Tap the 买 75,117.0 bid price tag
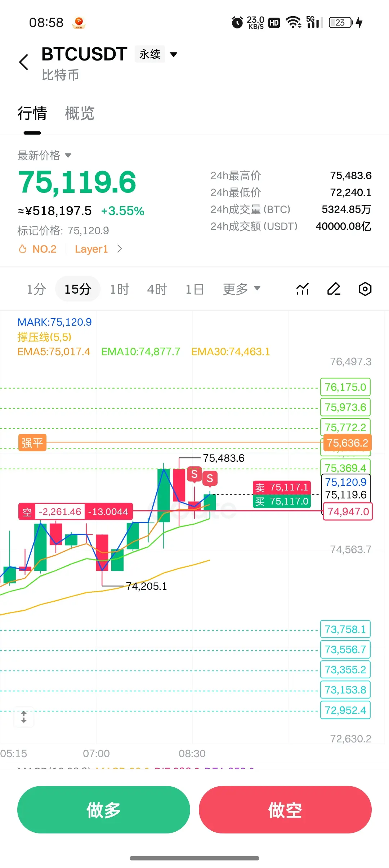Viewport: 389px width, 868px height. click(x=282, y=501)
